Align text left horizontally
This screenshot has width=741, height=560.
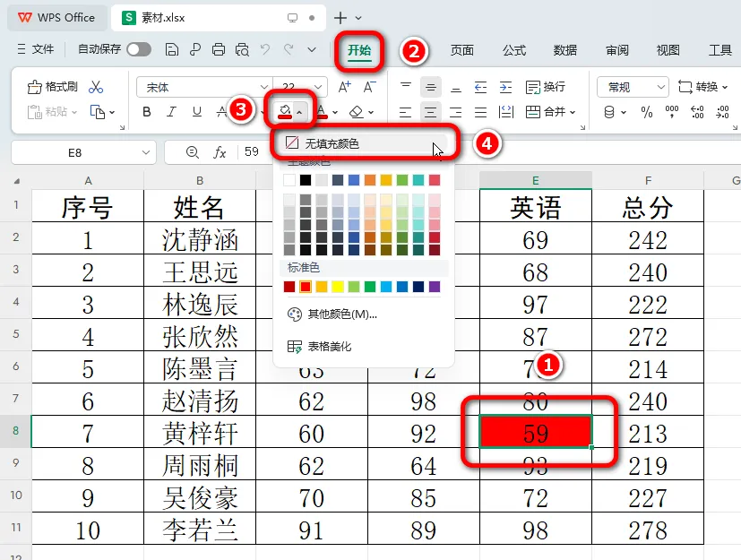406,112
